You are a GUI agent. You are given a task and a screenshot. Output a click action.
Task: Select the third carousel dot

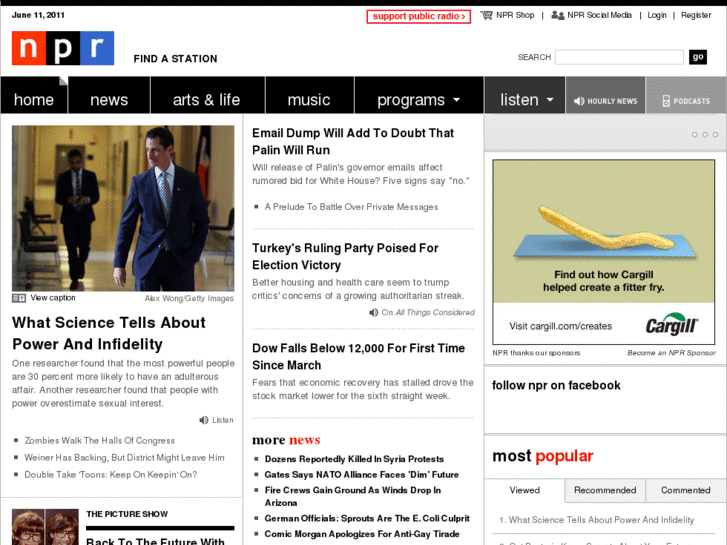(715, 135)
